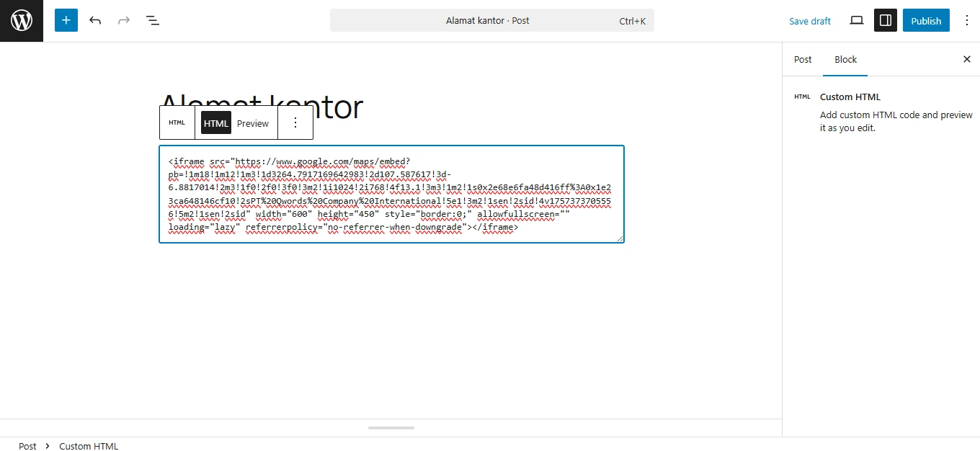Select the HTML editing mode button
980x451 pixels.
(x=216, y=123)
